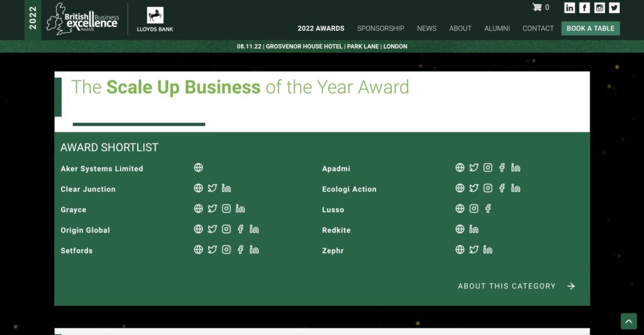
Task: Click the Lloyds Bank sponsor logo
Action: click(x=155, y=20)
